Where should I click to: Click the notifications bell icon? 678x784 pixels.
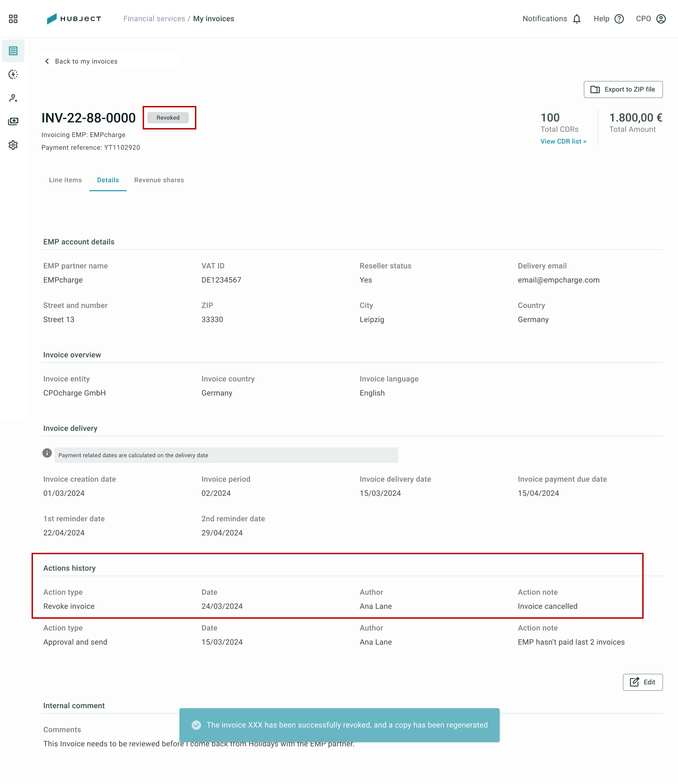[577, 19]
